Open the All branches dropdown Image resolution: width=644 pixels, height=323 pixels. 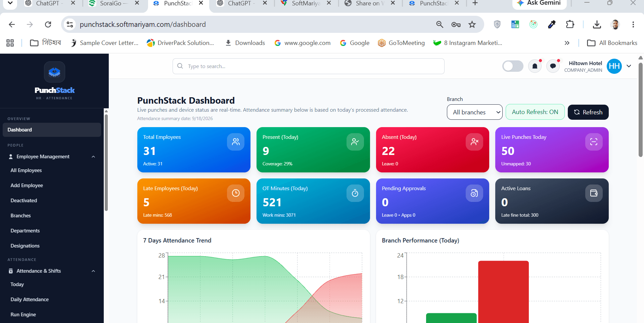pyautogui.click(x=474, y=112)
